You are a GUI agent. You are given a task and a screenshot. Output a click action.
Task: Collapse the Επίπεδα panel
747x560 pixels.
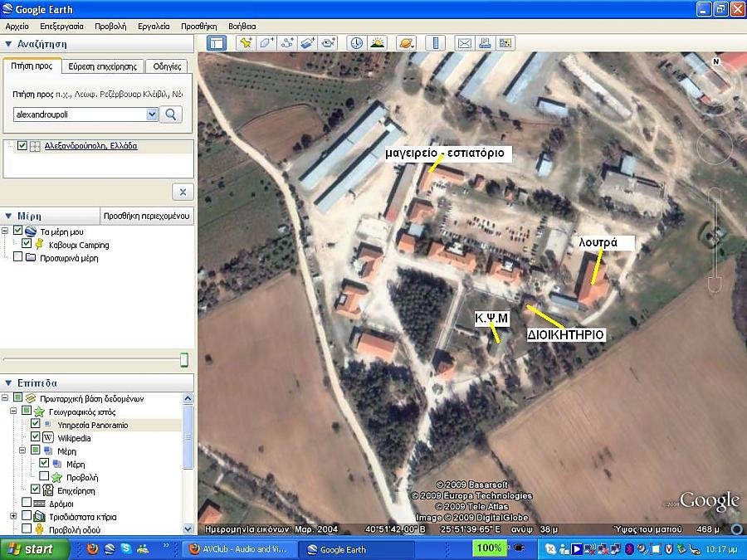coord(8,382)
